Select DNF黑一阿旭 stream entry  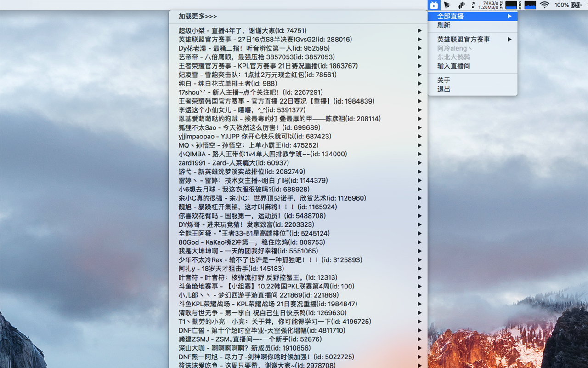[298, 357]
